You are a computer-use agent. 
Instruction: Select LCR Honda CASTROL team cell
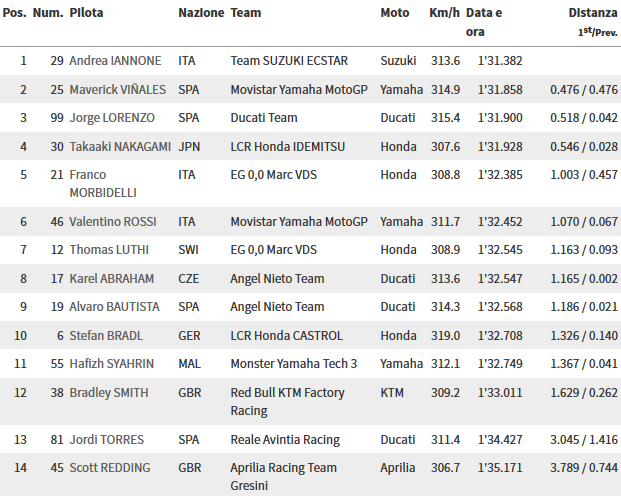coord(286,336)
